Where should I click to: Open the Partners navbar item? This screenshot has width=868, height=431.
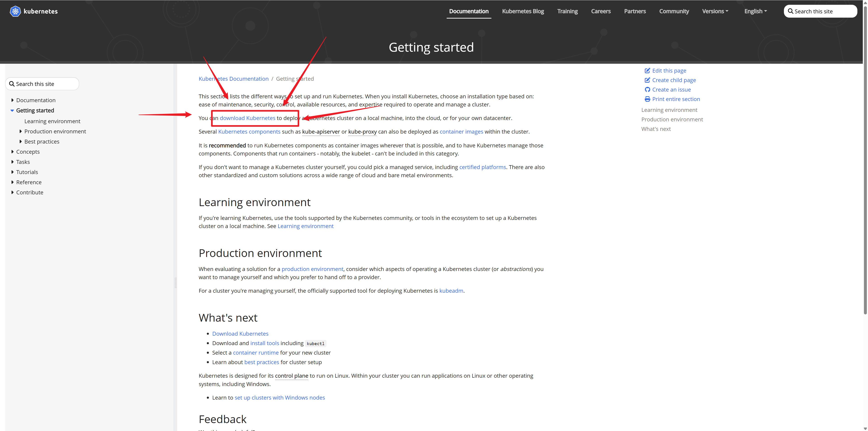click(x=635, y=11)
